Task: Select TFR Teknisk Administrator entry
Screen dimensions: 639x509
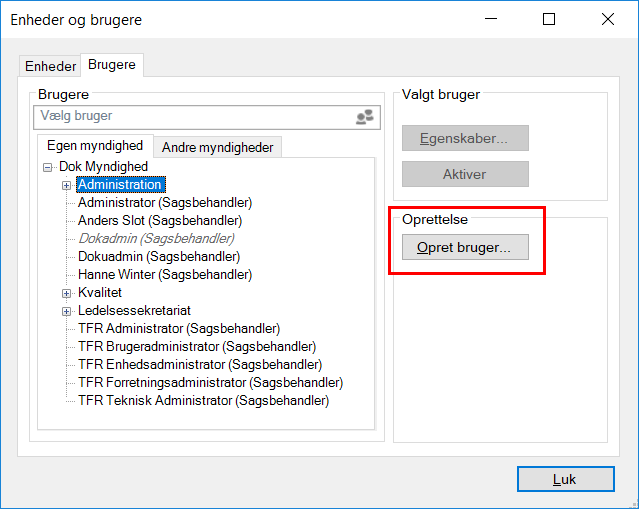Action: point(203,400)
